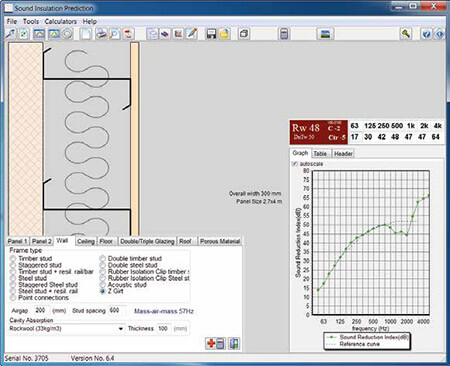The width and height of the screenshot is (450, 366).
Task: Create a new blank document
Action: click(x=86, y=34)
